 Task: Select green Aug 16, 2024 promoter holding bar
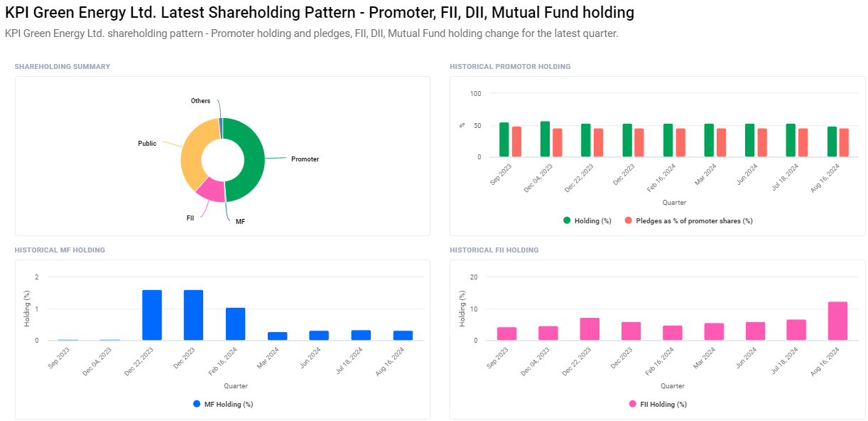[x=832, y=142]
